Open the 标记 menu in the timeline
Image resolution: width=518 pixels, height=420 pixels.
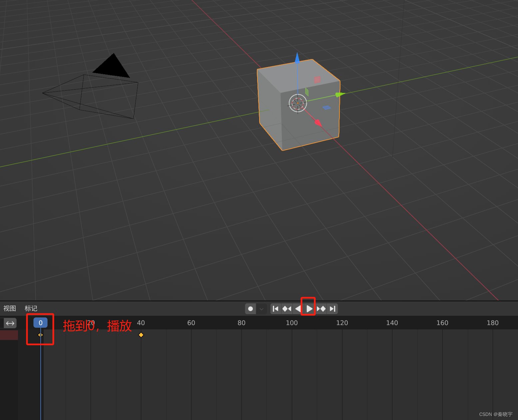pos(31,308)
